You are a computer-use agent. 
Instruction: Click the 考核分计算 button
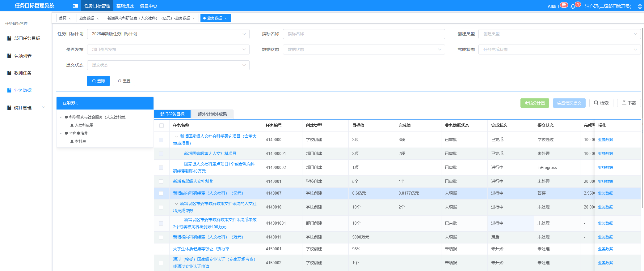pos(535,103)
